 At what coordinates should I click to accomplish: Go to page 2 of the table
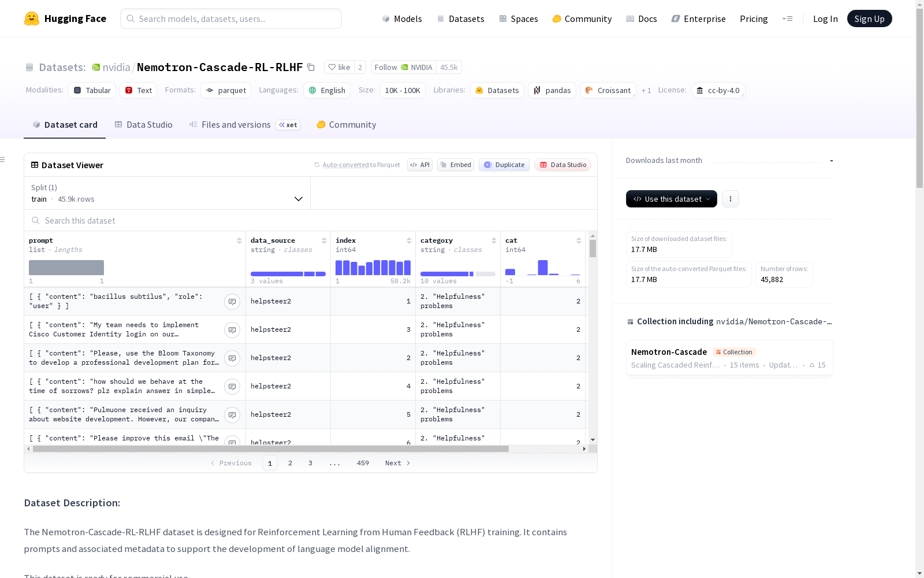(290, 463)
